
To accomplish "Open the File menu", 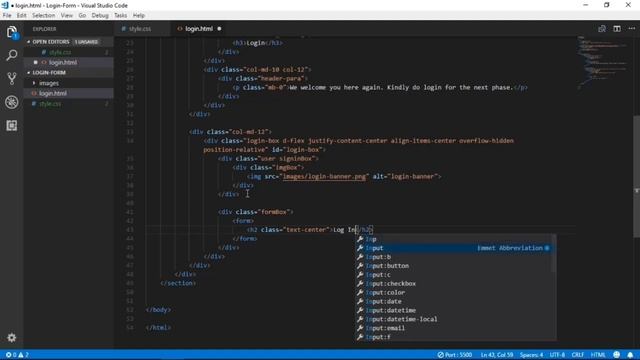I will [x=7, y=16].
